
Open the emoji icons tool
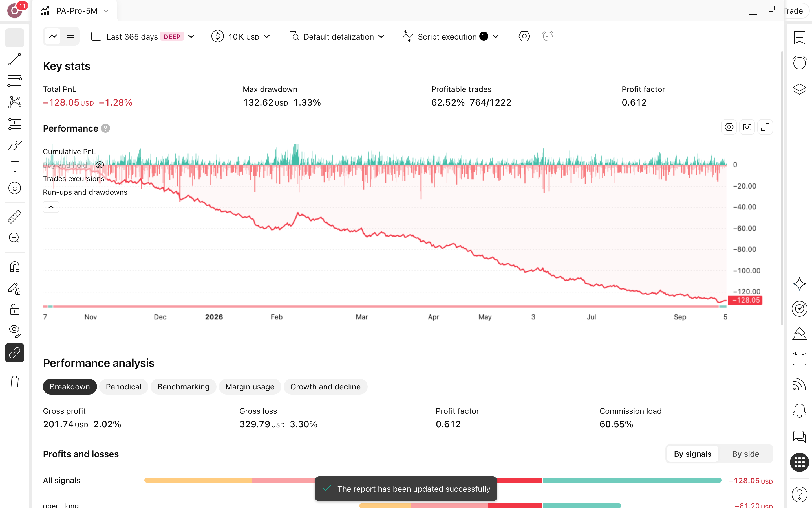[14, 188]
